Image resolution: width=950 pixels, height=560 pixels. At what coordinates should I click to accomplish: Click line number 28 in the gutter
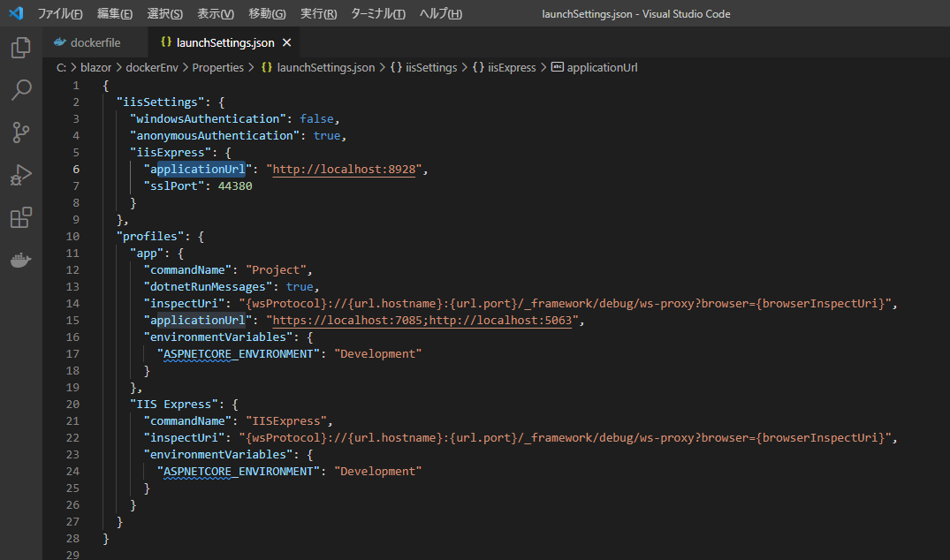point(72,538)
